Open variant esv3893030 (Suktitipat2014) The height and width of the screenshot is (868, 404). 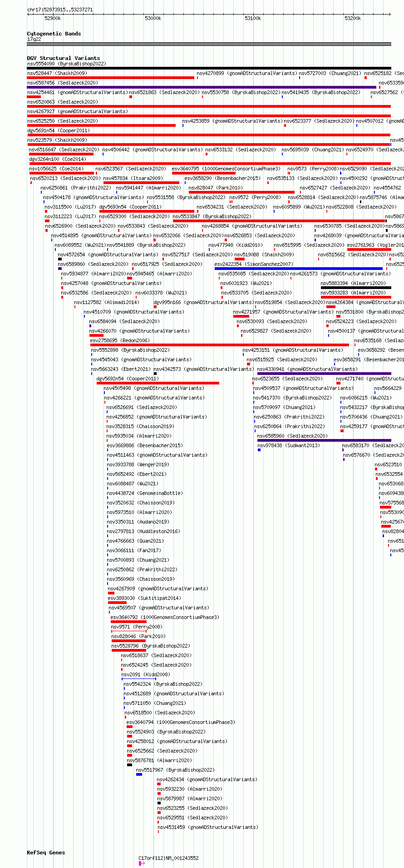(x=144, y=598)
